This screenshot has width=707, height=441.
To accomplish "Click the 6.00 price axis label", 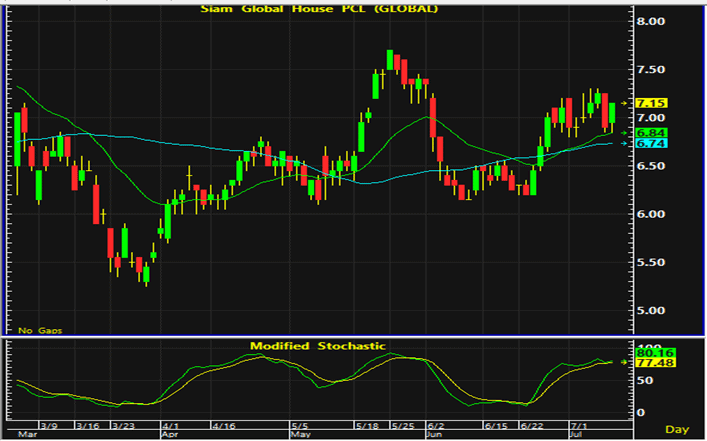I will pyautogui.click(x=650, y=214).
